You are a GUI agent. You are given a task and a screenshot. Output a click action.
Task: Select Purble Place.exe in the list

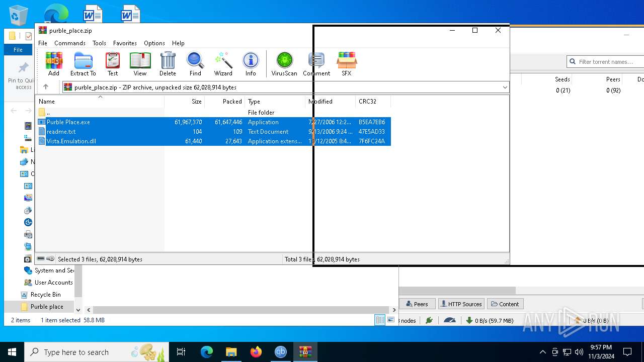(214, 122)
